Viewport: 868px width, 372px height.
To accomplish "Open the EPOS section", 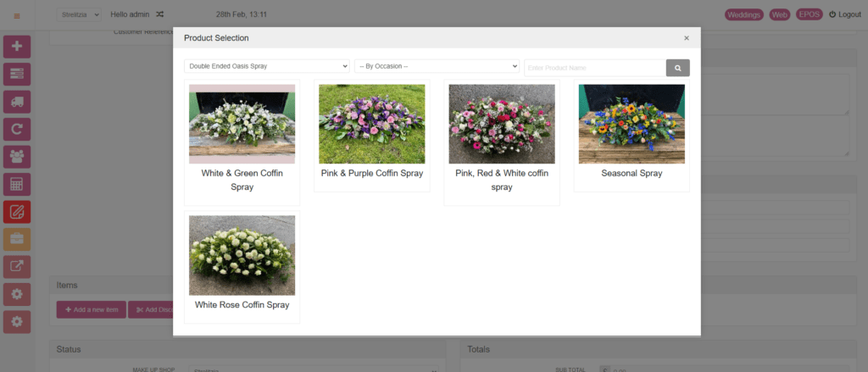I will (x=810, y=15).
